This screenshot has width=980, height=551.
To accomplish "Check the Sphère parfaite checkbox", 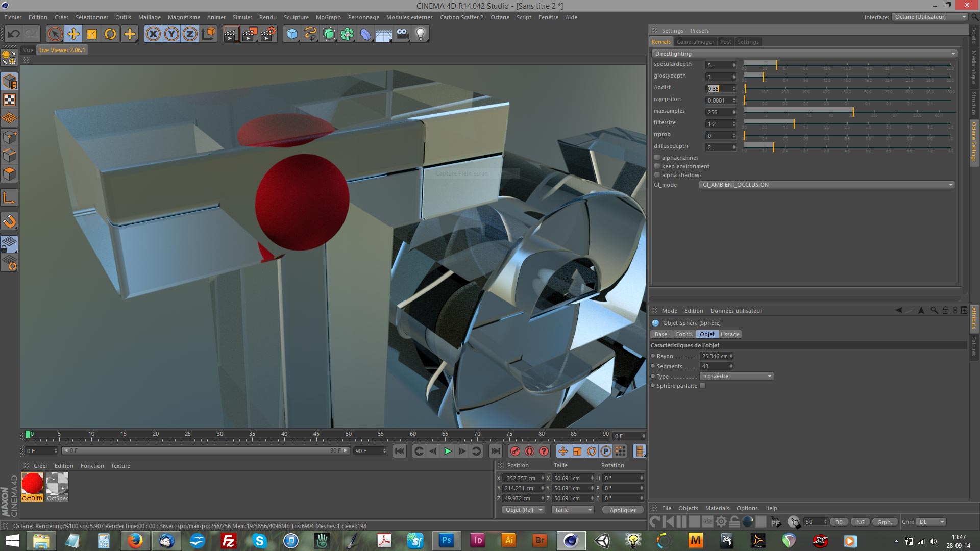I will pyautogui.click(x=702, y=386).
